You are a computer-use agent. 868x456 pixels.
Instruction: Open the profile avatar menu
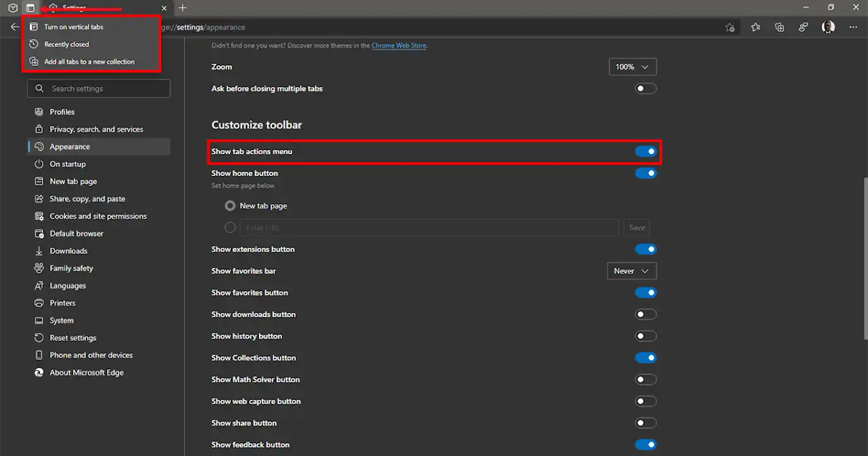pos(827,27)
